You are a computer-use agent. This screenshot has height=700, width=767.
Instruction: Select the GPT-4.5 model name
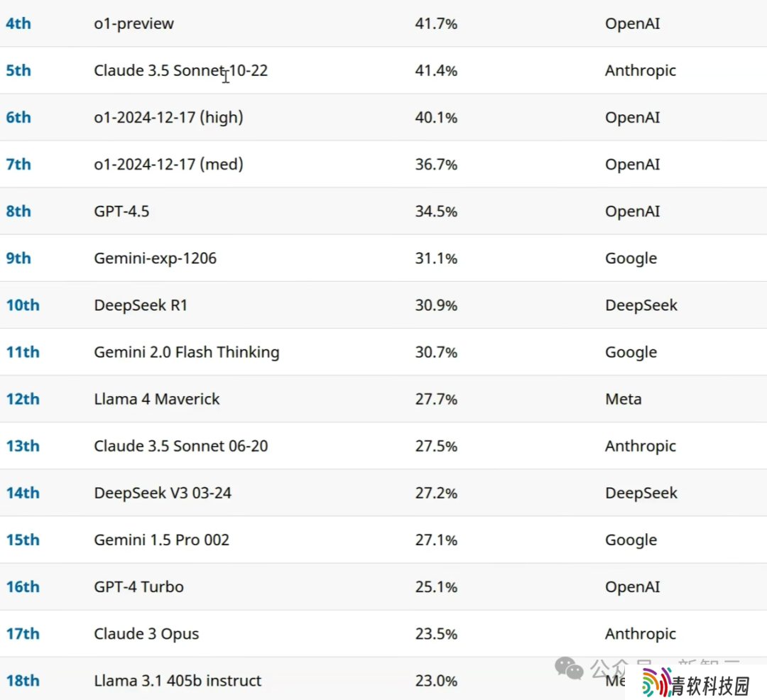tap(121, 211)
